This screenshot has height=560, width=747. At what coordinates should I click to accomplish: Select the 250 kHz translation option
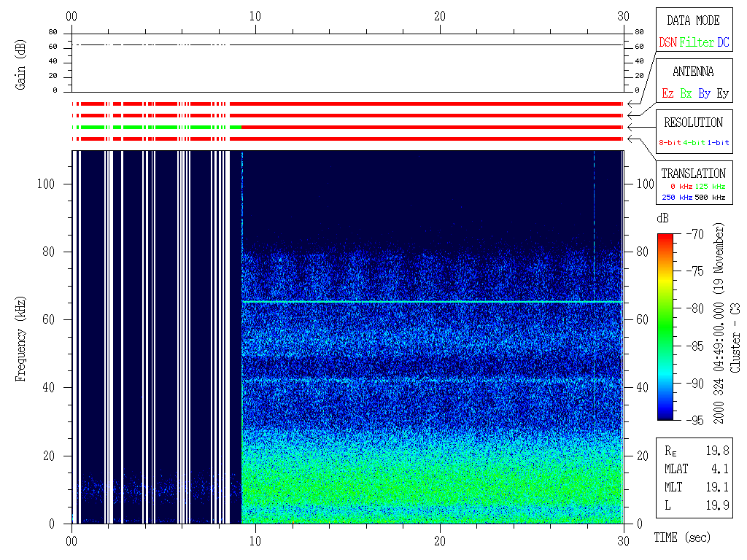point(676,198)
